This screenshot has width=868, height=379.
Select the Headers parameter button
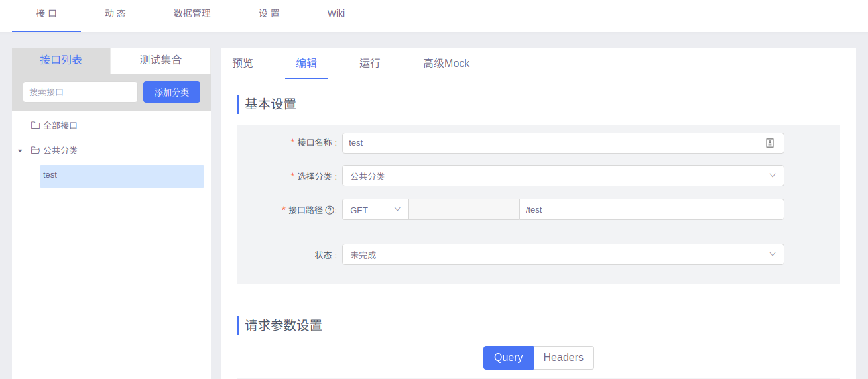point(563,358)
